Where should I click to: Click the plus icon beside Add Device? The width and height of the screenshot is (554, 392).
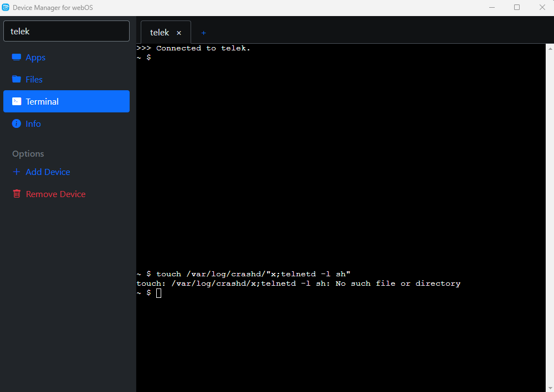coord(17,172)
